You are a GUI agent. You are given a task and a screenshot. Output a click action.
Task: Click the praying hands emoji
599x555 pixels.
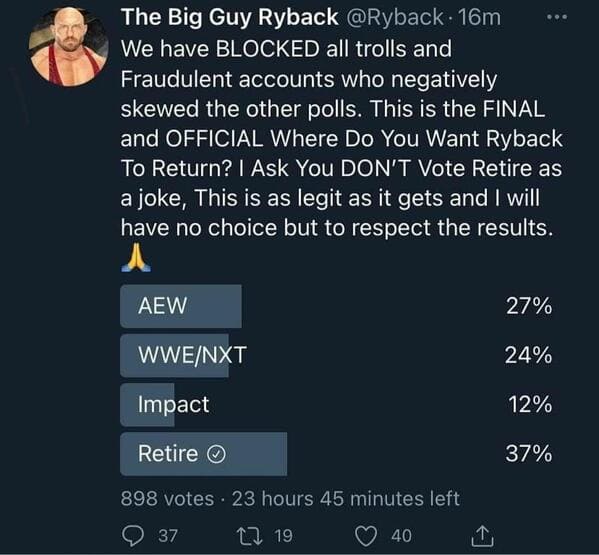[136, 257]
